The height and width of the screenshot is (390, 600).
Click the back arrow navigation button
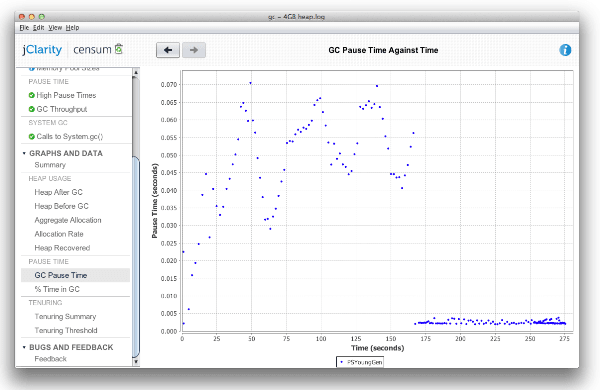click(168, 50)
